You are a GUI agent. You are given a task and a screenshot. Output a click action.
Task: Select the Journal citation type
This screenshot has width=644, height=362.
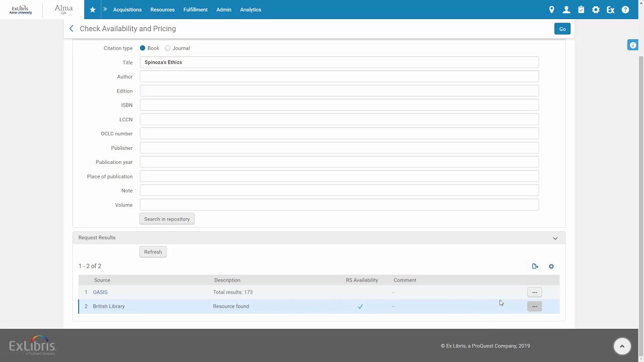coord(168,48)
